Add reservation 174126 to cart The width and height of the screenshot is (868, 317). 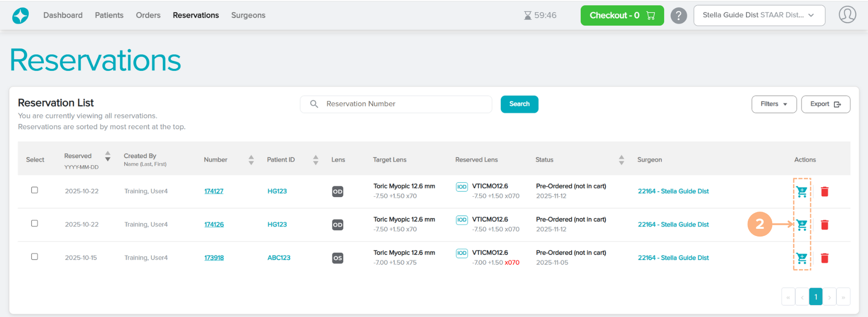coord(802,225)
